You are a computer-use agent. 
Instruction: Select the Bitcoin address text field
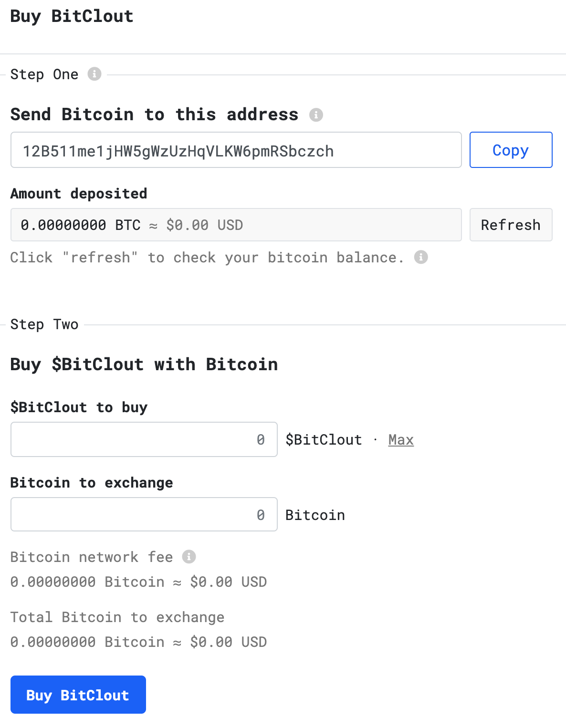coord(236,150)
